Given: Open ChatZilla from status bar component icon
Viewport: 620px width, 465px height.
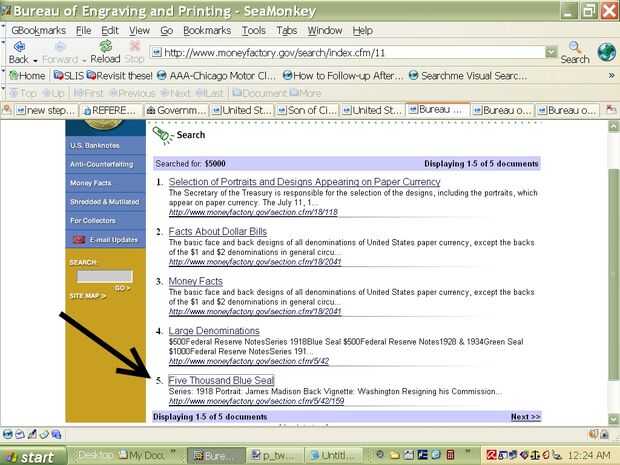Looking at the screenshot, I should pyautogui.click(x=56, y=435).
